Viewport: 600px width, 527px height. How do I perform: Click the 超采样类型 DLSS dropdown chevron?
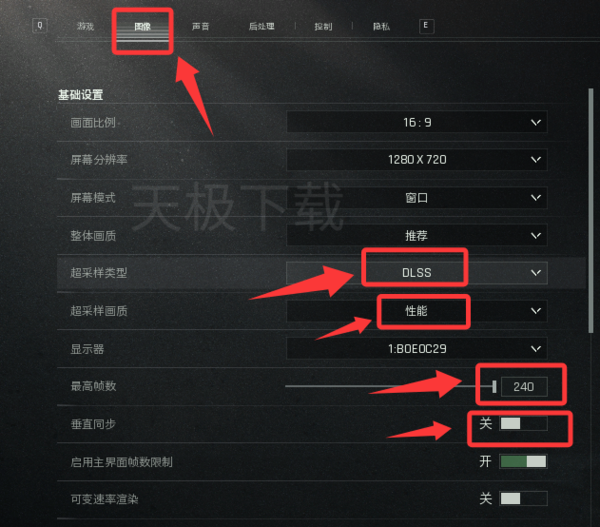pyautogui.click(x=536, y=273)
